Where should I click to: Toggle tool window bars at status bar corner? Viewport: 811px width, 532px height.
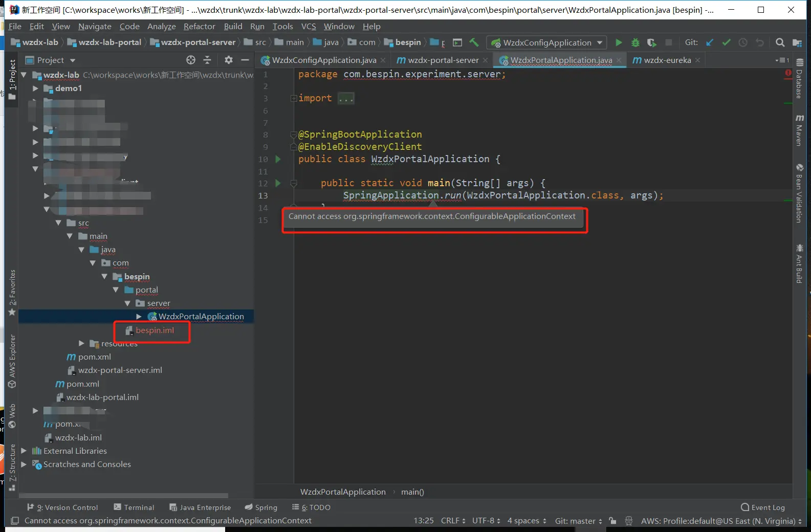pos(15,521)
